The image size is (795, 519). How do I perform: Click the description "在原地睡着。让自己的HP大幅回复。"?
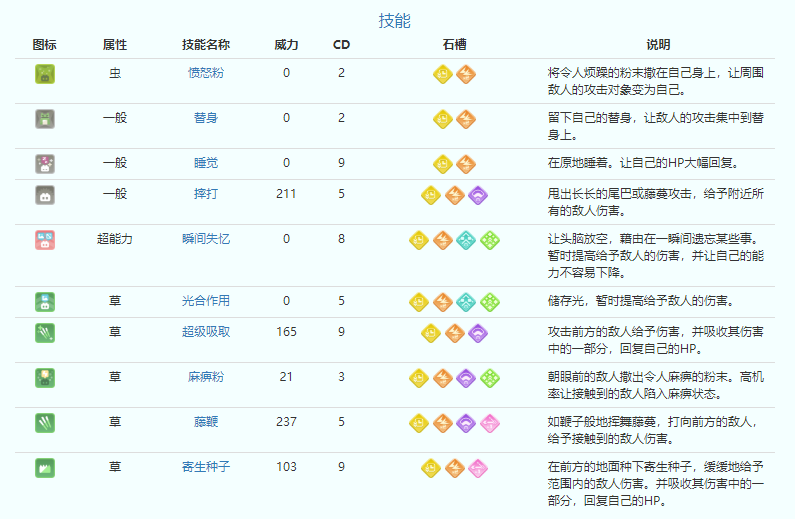click(644, 163)
